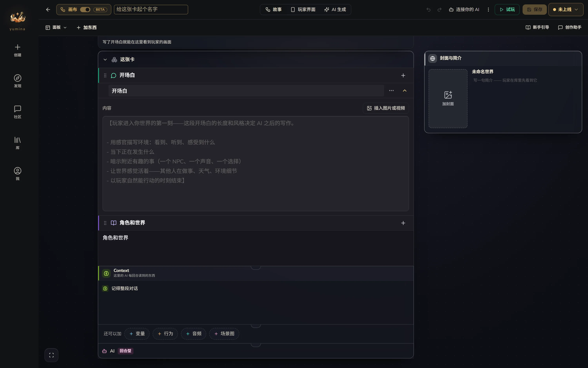
Task: Open 连接你的 AI
Action: (x=464, y=9)
